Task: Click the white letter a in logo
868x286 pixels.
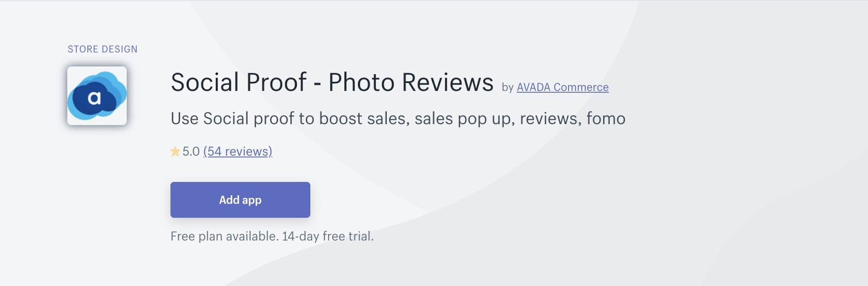Action: (x=94, y=98)
